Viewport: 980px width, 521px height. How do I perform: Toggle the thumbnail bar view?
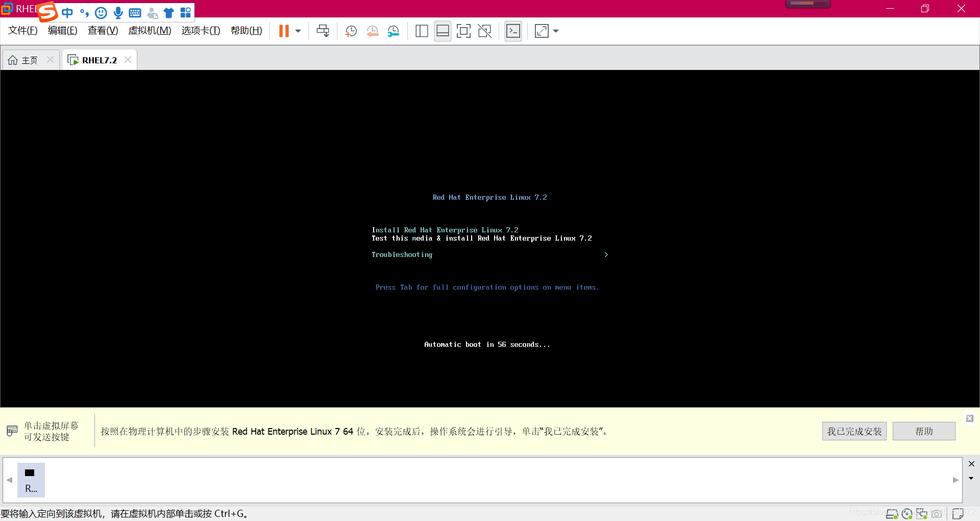pos(443,31)
